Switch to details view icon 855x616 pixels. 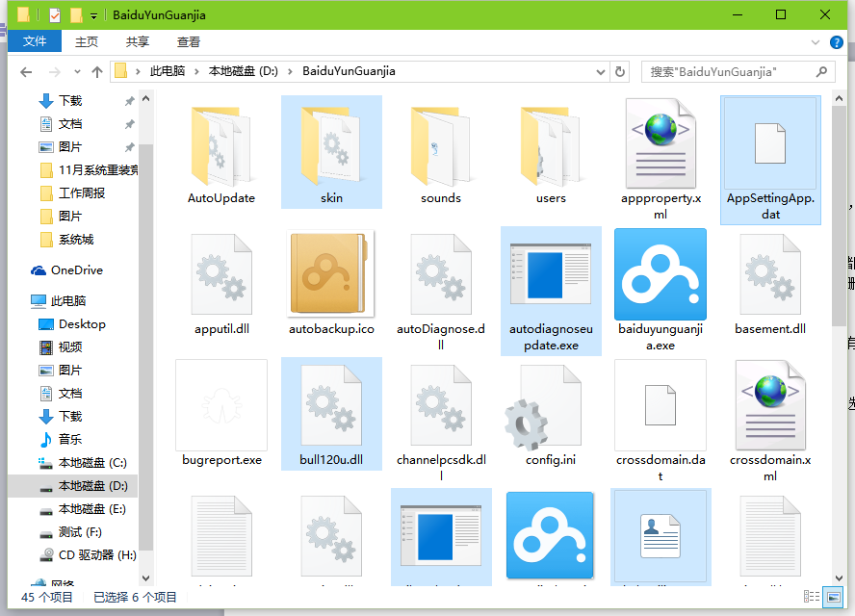pos(812,597)
